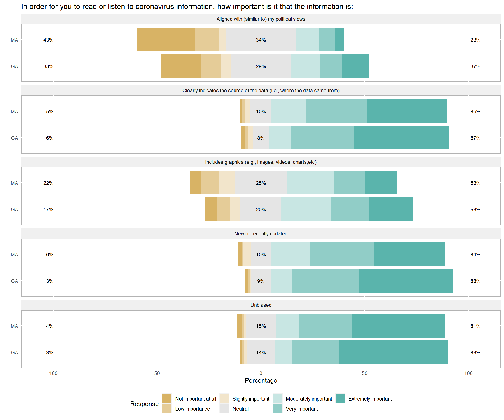504x420 pixels.
Task: Click the "Not important at all" legend swatch
Action: (x=167, y=398)
